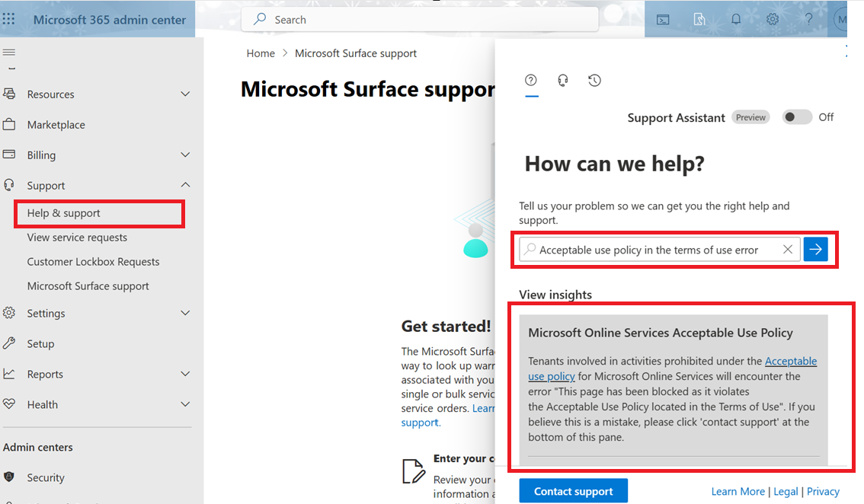Click the Admin centers section heading
The height and width of the screenshot is (504, 864).
(37, 447)
